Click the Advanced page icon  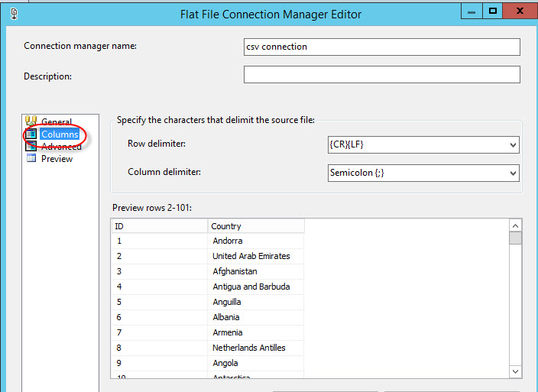click(31, 147)
